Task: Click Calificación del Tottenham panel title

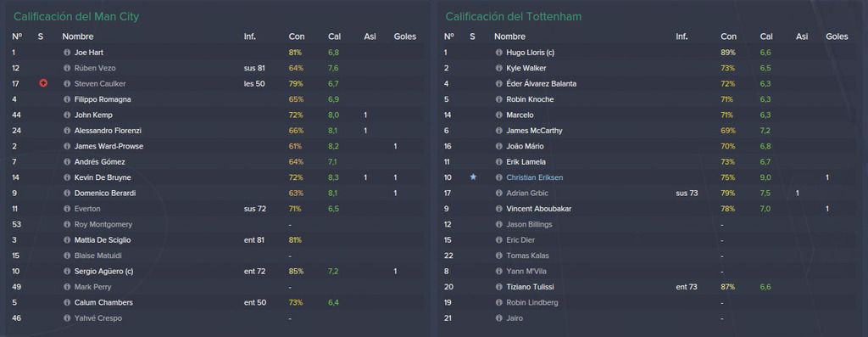Action: [513, 17]
